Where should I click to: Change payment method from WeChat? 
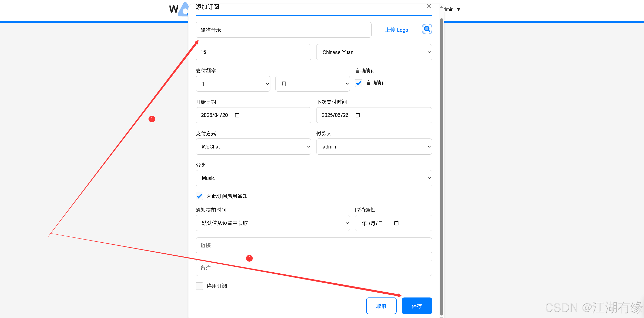pos(253,146)
